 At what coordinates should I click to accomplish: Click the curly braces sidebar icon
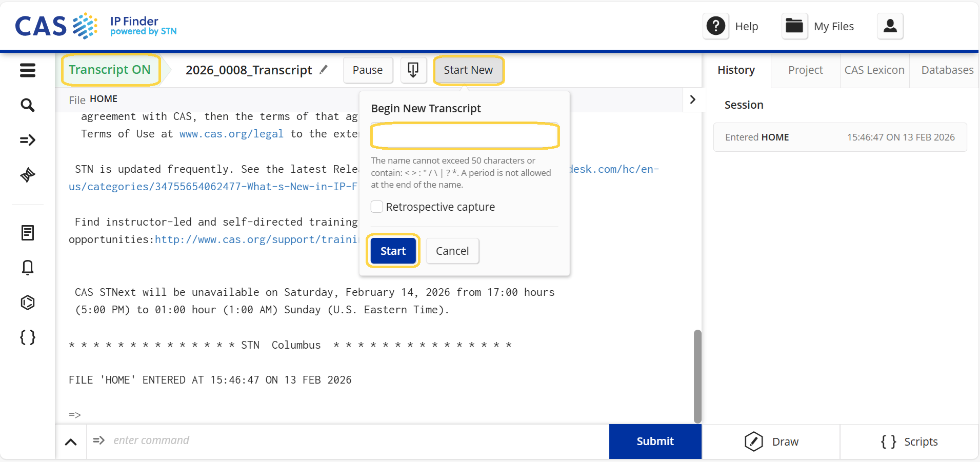click(28, 337)
